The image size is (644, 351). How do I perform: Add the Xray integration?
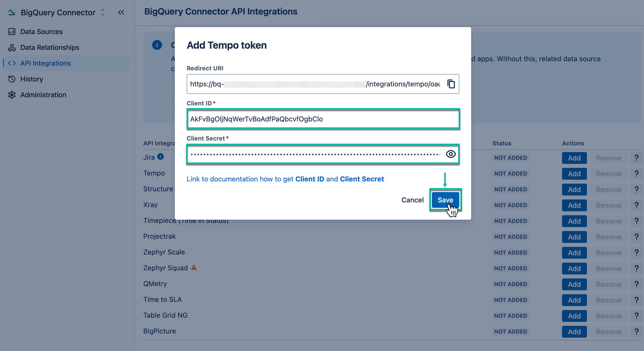pos(574,205)
